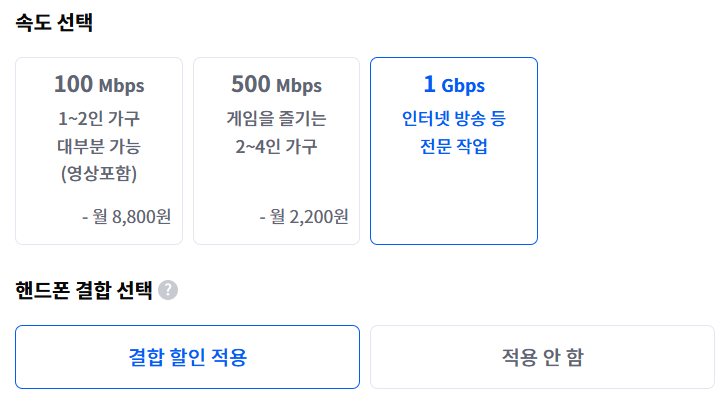Click the 속도 선택 heading
The width and height of the screenshot is (722, 400).
54,22
